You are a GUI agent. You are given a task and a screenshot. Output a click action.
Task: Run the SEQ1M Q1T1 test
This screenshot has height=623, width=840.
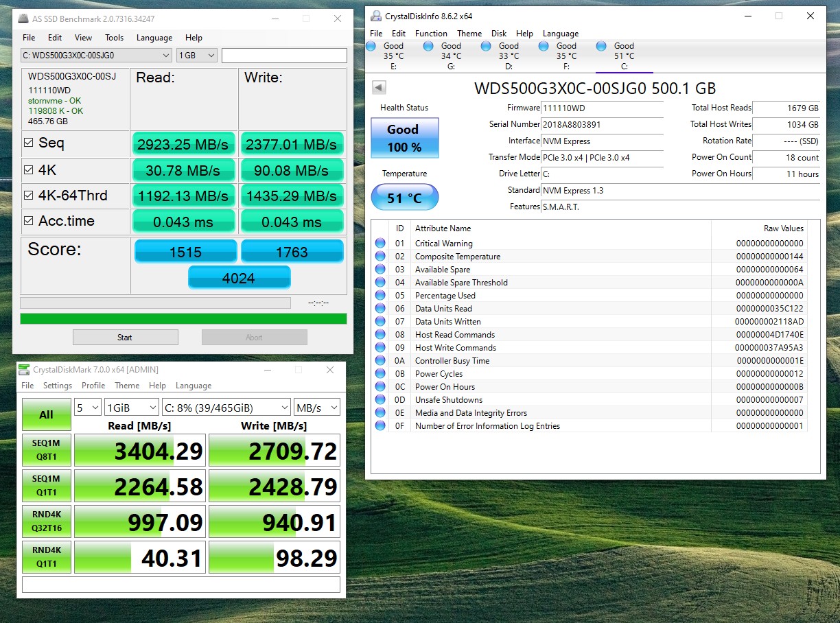[x=47, y=486]
